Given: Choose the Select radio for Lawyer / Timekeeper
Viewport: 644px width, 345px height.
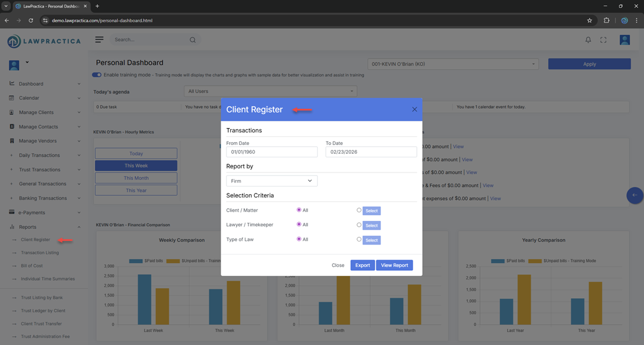Looking at the screenshot, I should pos(359,225).
